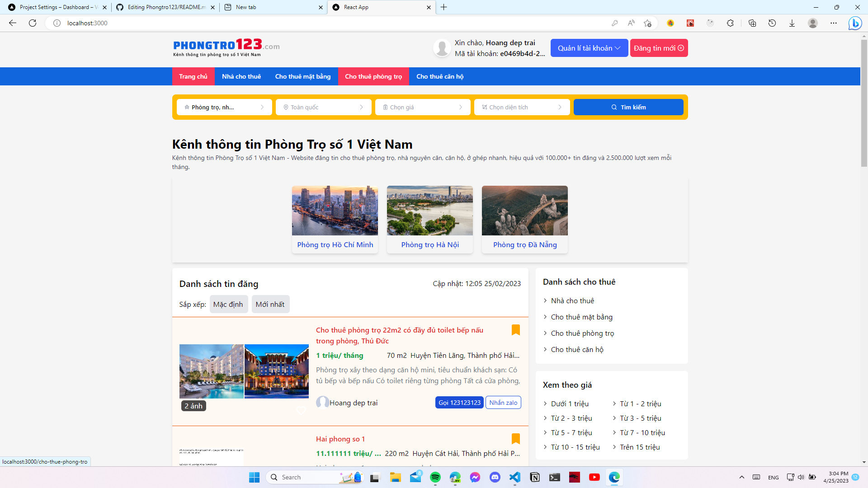Filter by Từ 3 - 5 triệu
This screenshot has width=868, height=488.
pos(640,418)
